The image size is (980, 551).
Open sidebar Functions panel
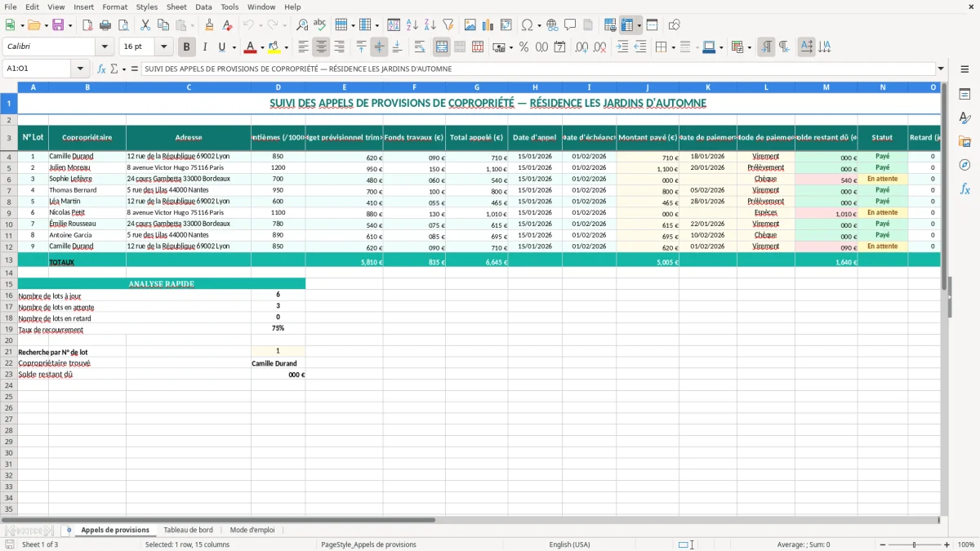[x=964, y=189]
